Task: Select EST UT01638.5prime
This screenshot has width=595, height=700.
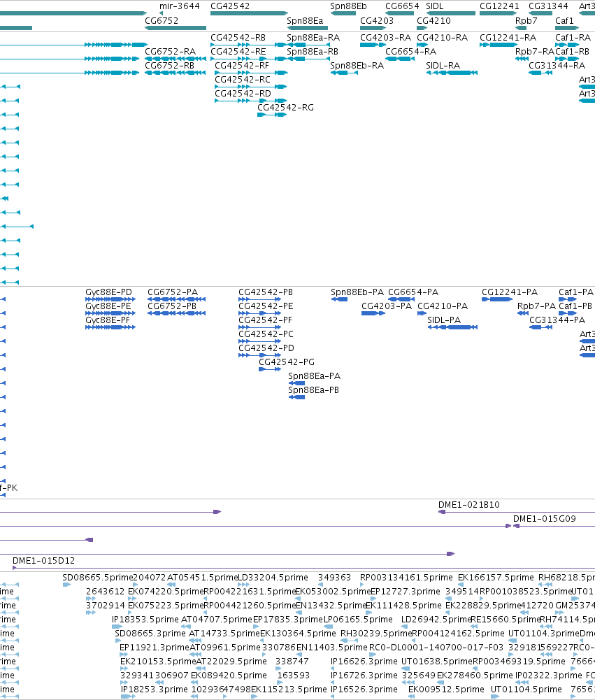Action: tap(436, 661)
